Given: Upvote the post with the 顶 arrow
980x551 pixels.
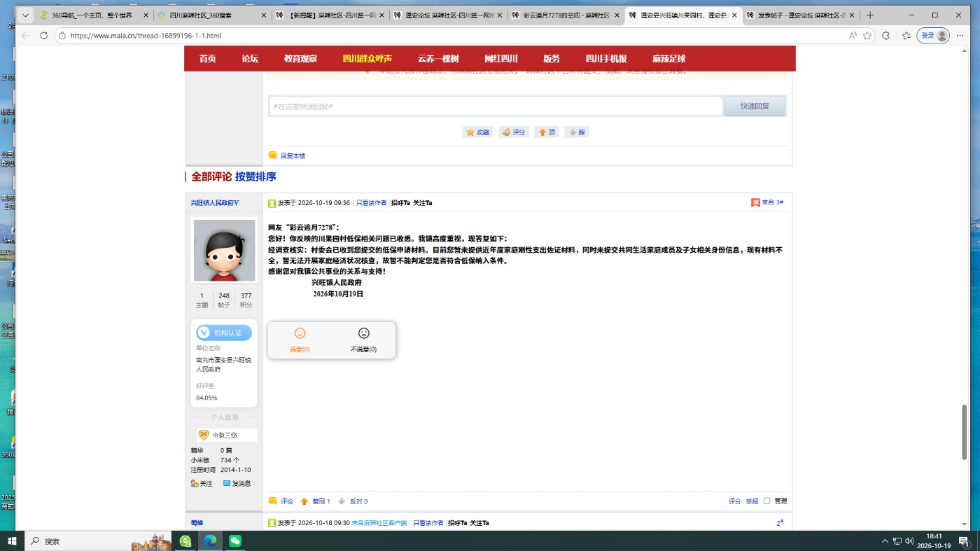Looking at the screenshot, I should tap(542, 132).
